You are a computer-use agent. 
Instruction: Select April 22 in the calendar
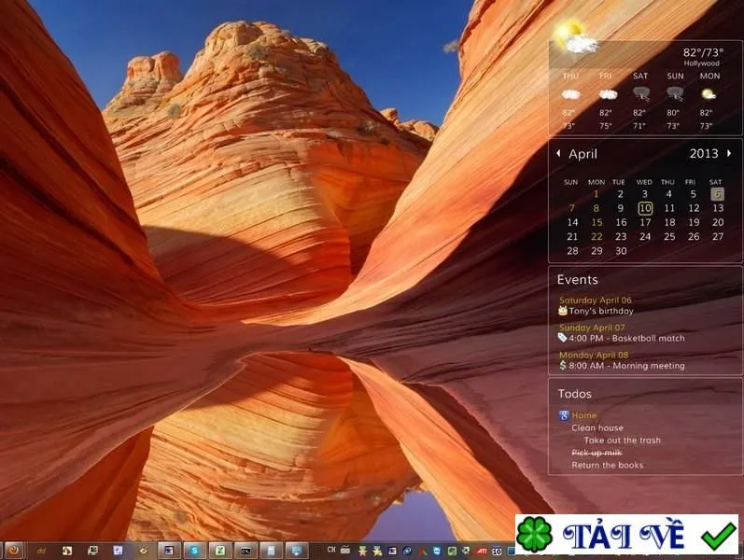tap(597, 237)
